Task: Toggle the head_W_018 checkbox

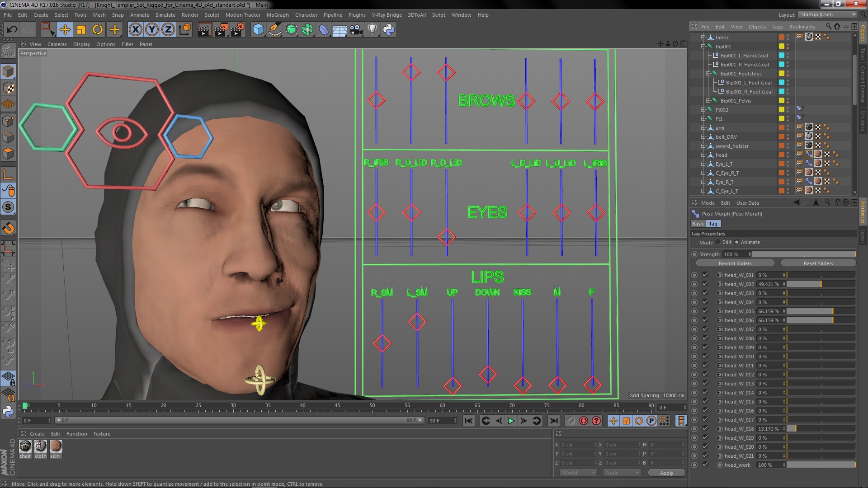Action: pyautogui.click(x=705, y=429)
